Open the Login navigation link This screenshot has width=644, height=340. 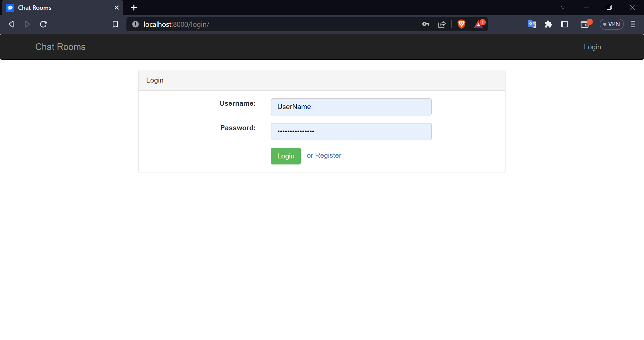click(592, 47)
